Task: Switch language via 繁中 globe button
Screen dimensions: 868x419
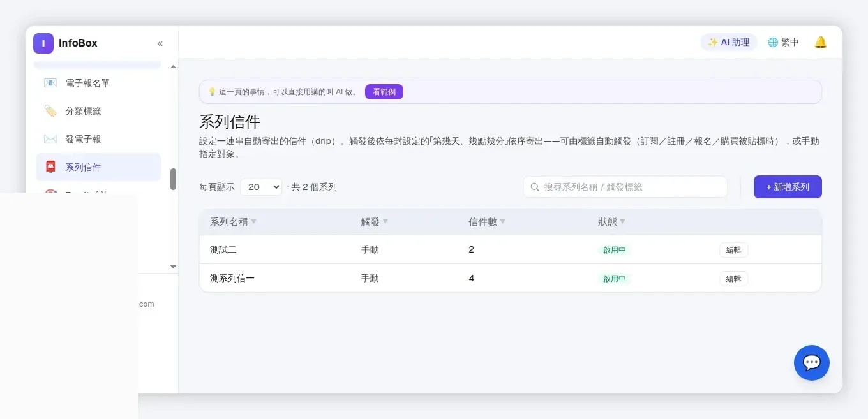Action: (x=783, y=42)
